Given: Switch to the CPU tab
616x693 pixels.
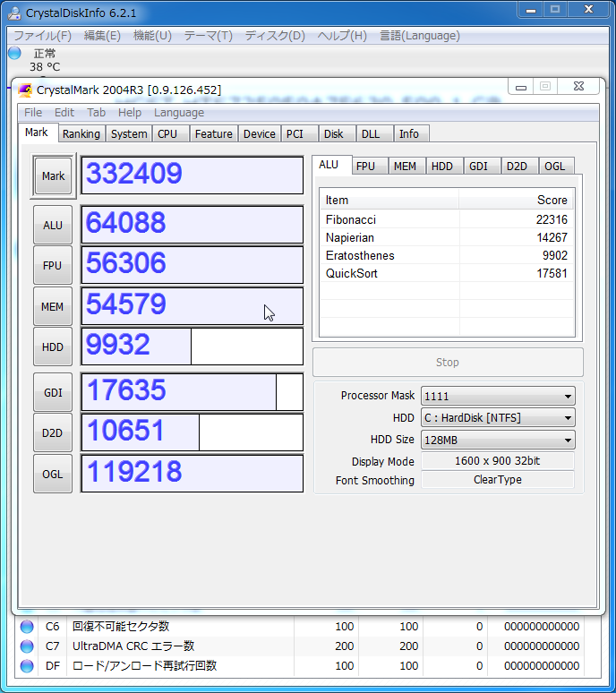Looking at the screenshot, I should pyautogui.click(x=171, y=133).
